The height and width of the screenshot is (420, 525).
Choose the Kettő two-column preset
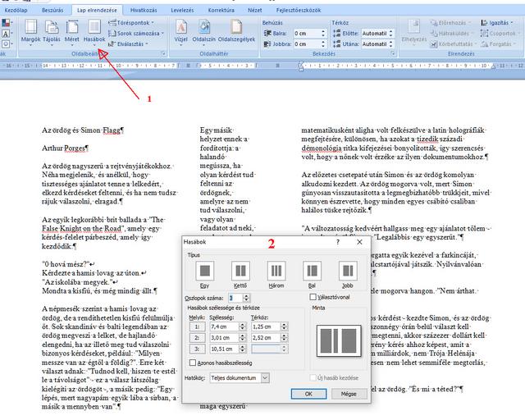tap(240, 269)
